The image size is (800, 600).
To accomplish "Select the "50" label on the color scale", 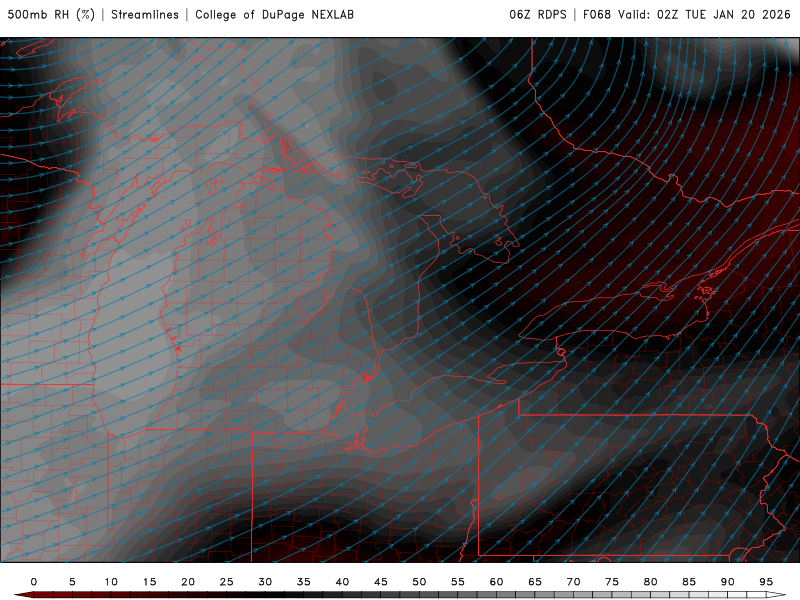I will coord(419,582).
